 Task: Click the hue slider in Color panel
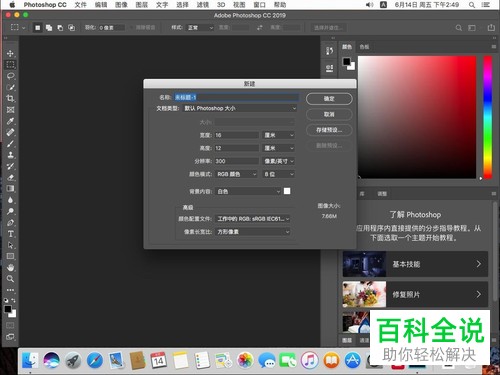point(488,117)
